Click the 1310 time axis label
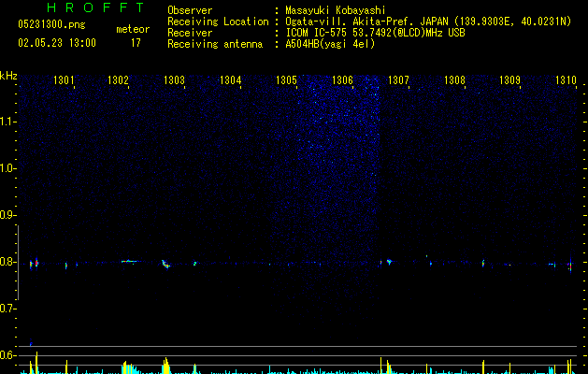Viewport: 588px width, 374px height. [x=566, y=79]
